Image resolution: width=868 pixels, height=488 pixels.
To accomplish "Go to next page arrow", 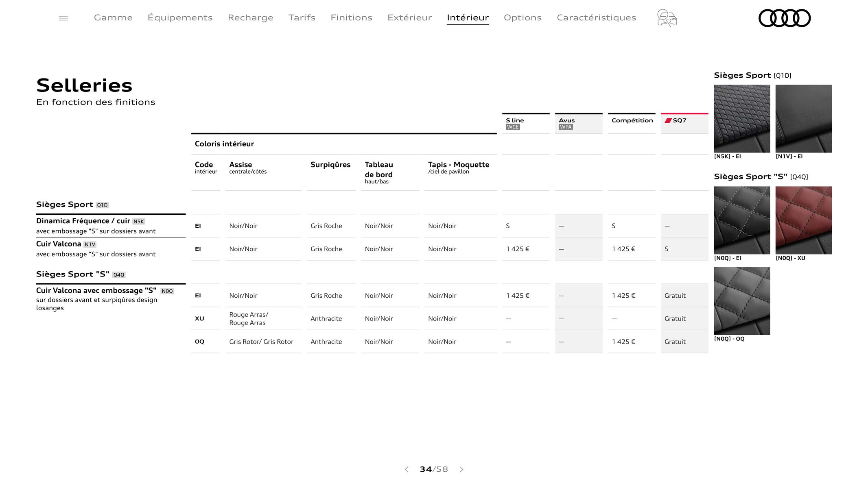I will point(461,469).
